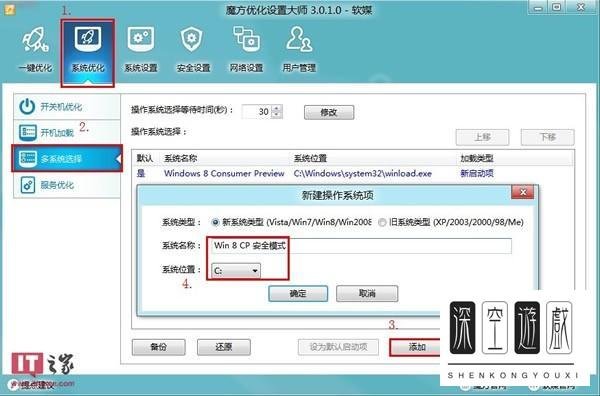Click the 是 default cell
The height and width of the screenshot is (396, 600).
[141, 173]
